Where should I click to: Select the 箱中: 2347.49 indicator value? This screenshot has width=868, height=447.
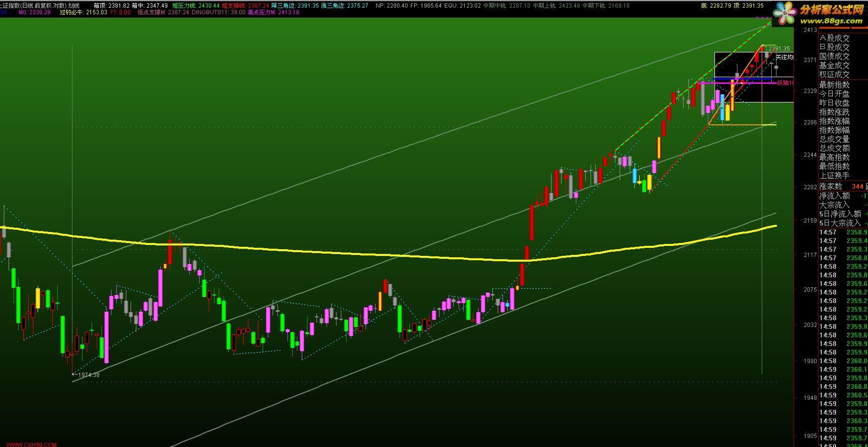[150, 6]
